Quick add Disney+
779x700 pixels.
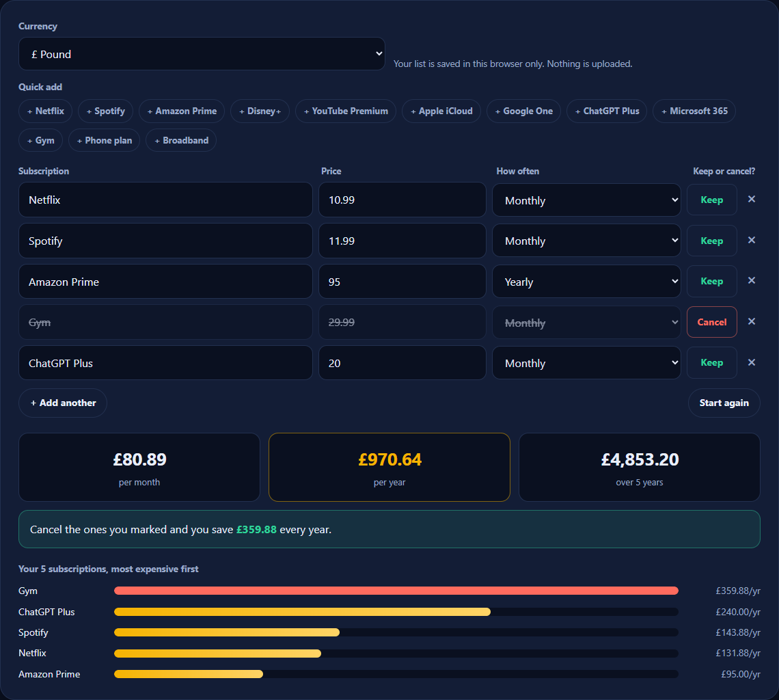260,111
